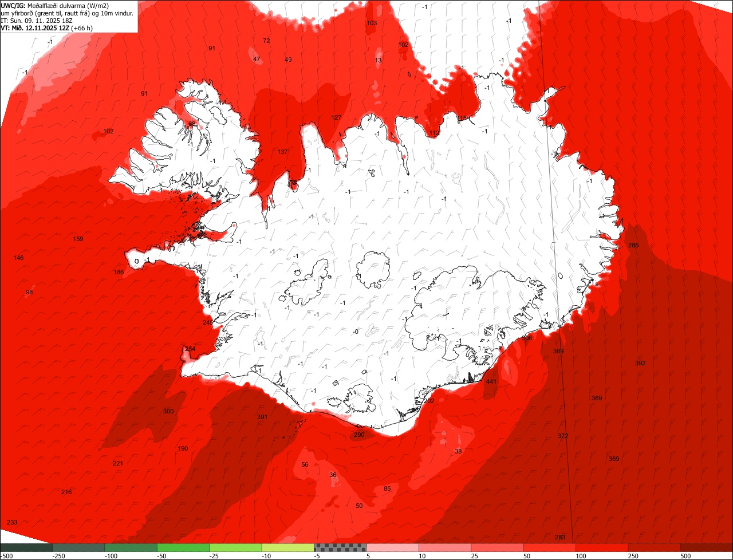
Task: Click the legend swatch between -250 and -100
Action: point(78,547)
